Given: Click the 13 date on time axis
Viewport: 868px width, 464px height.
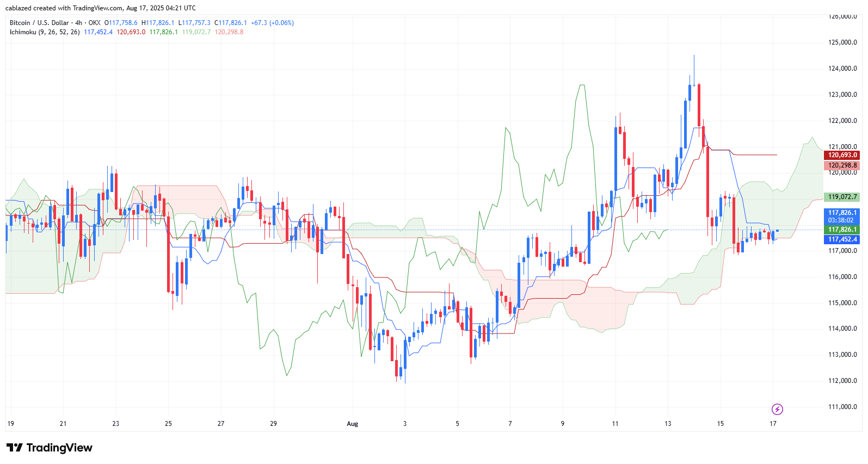Looking at the screenshot, I should click(x=668, y=424).
